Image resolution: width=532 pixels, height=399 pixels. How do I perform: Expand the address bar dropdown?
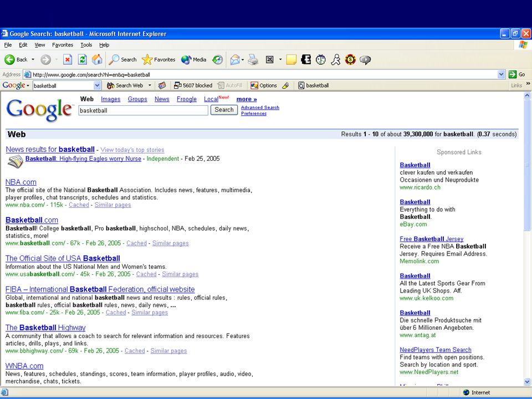(x=502, y=74)
